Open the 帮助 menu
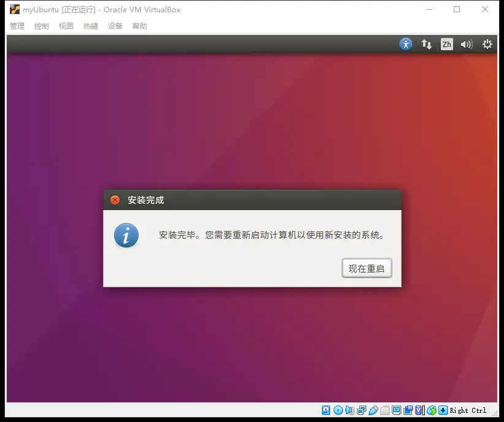This screenshot has width=504, height=422. pyautogui.click(x=140, y=26)
